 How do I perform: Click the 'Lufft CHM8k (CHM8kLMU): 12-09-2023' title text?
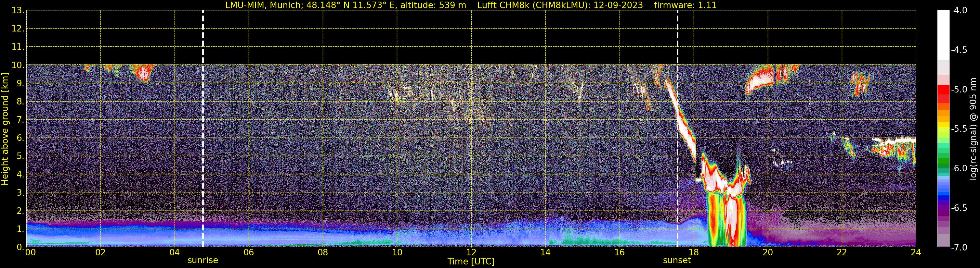[x=560, y=5]
